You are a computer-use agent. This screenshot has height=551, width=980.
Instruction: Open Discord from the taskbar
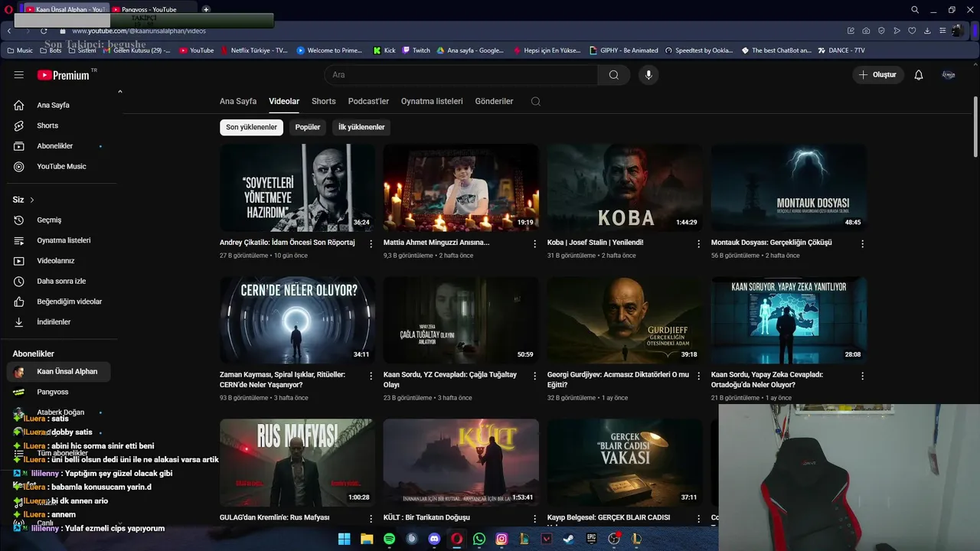[434, 539]
